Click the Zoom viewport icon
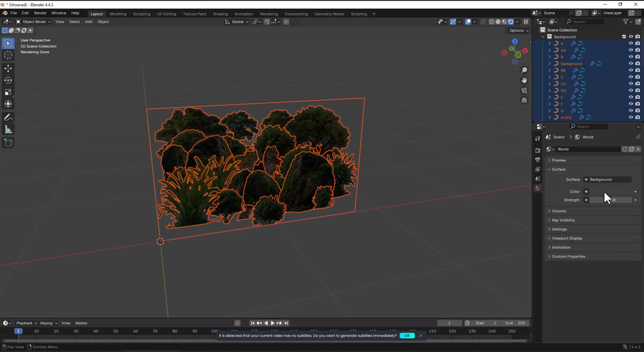Viewport: 644px width, 352px height. (524, 70)
